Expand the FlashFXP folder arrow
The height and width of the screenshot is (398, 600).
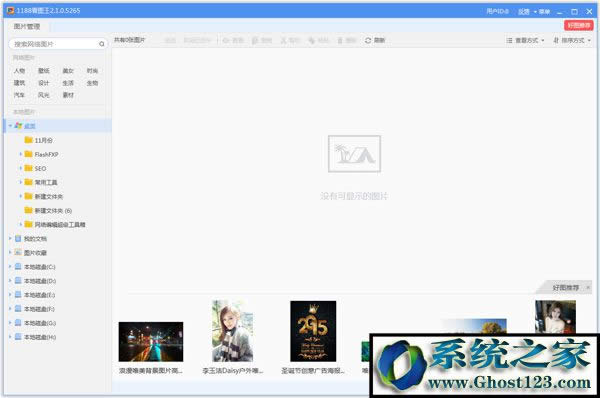pos(20,154)
